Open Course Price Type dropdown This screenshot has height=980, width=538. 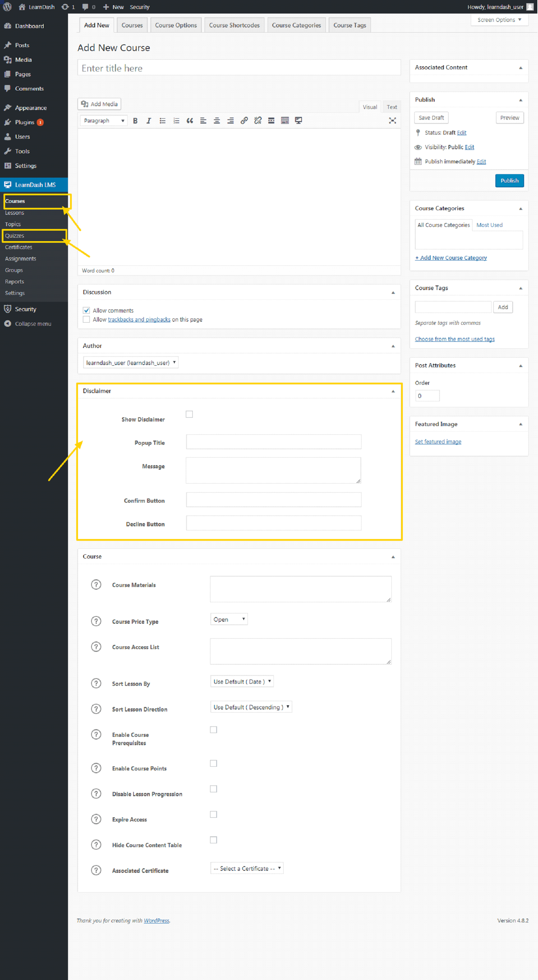point(229,619)
